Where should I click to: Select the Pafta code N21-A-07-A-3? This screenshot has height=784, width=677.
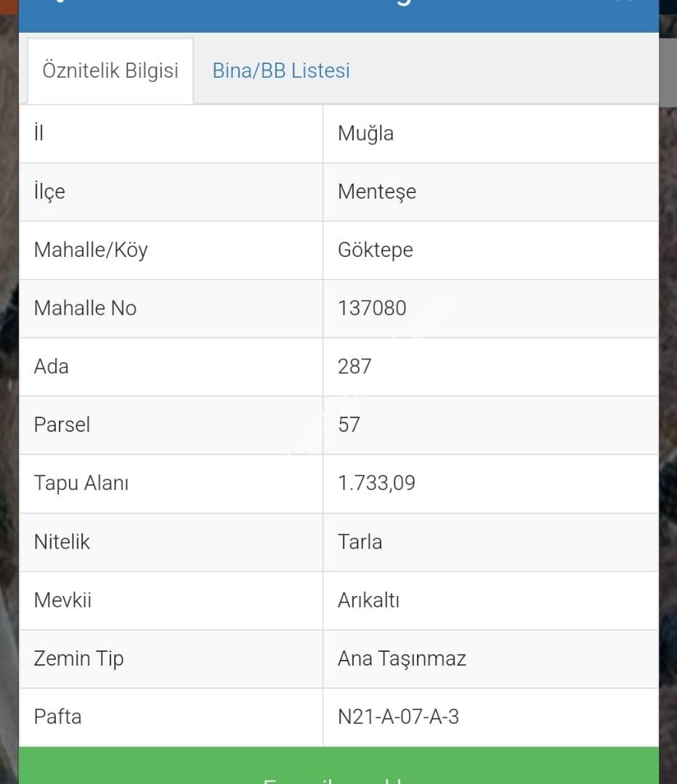398,717
